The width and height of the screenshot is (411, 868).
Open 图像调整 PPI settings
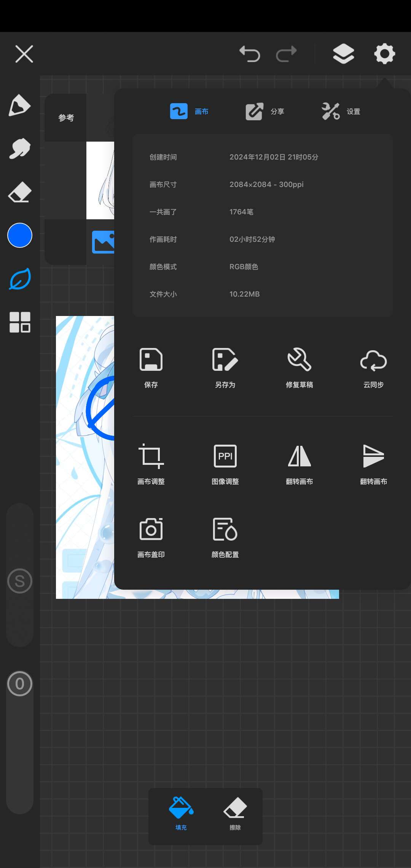coord(225,464)
